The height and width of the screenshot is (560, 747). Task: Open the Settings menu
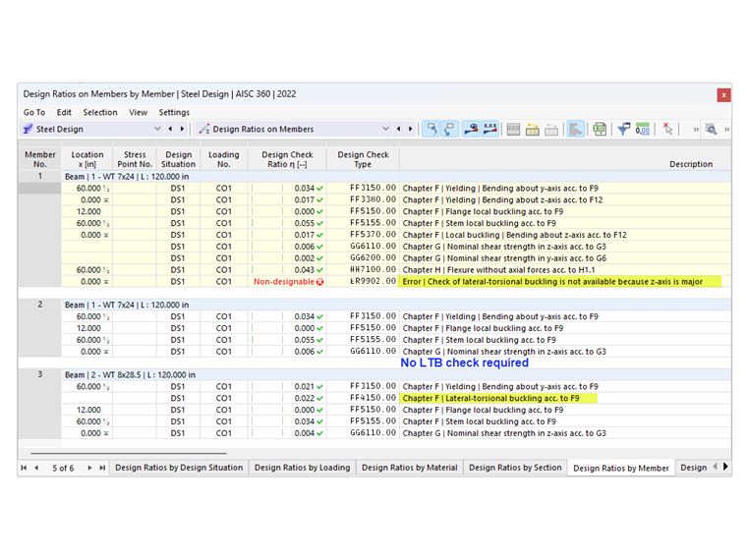tap(174, 112)
